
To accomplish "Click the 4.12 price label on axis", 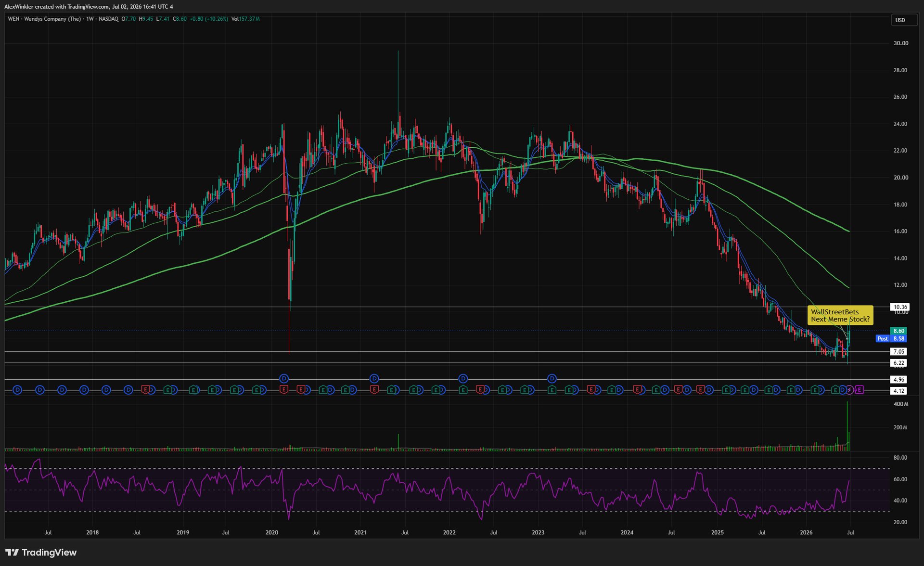I will tap(899, 391).
